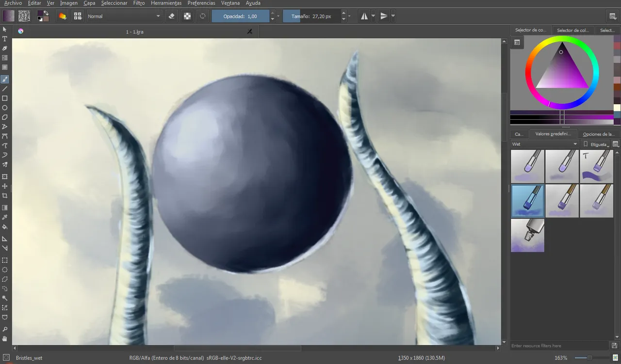Choose the highlighted blue wet brush preset

pos(527,201)
